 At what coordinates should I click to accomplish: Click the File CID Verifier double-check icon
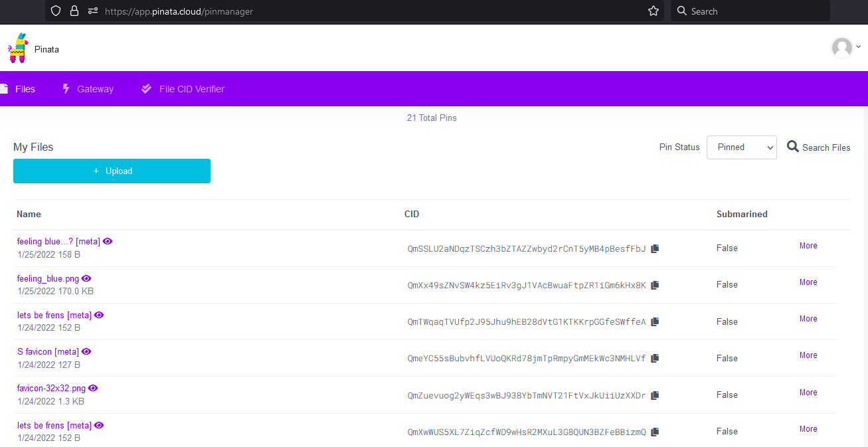tap(147, 88)
